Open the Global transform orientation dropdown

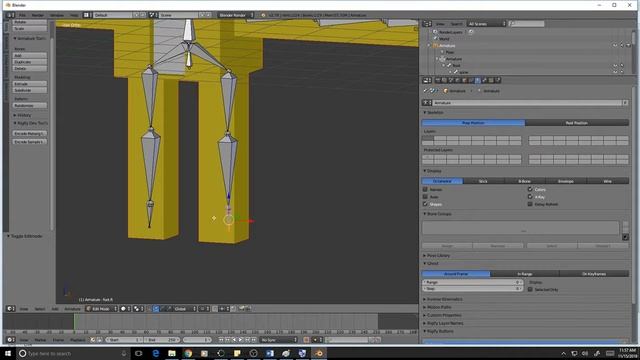click(x=185, y=309)
